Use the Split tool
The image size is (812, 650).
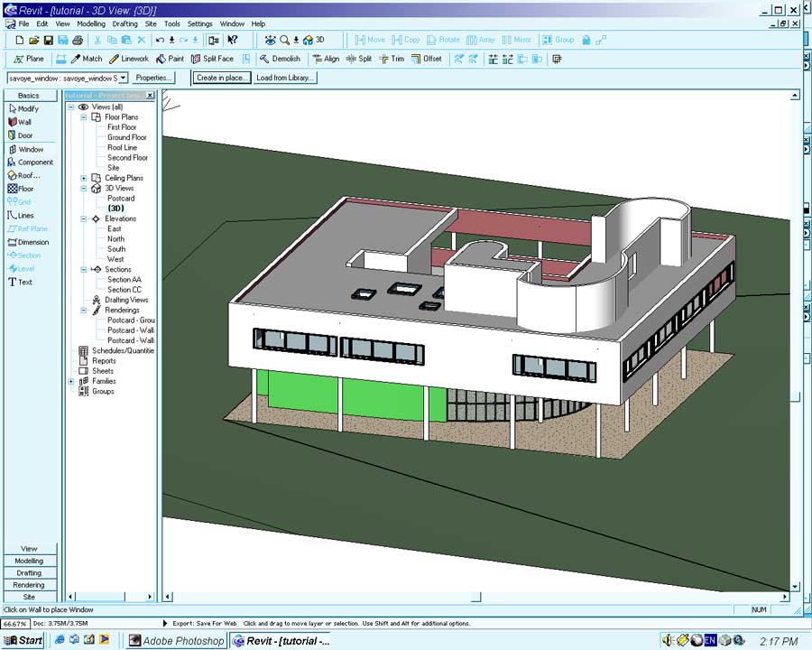tap(359, 59)
